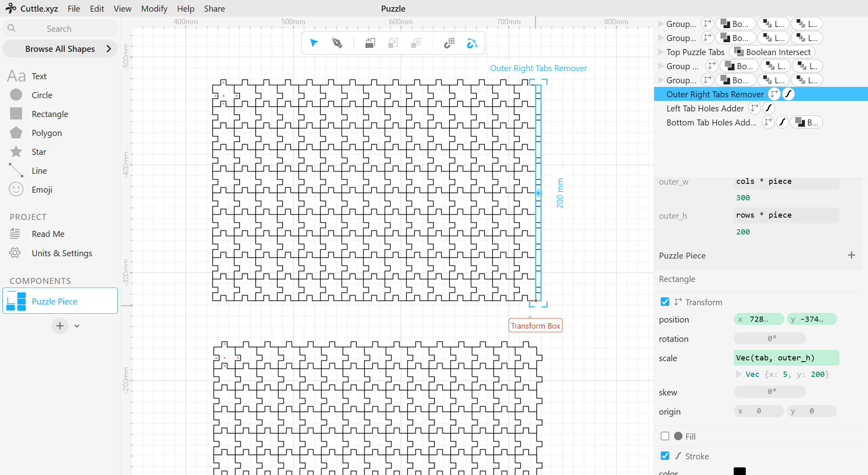Expand the Vec scale value details
868x475 pixels.
(739, 374)
